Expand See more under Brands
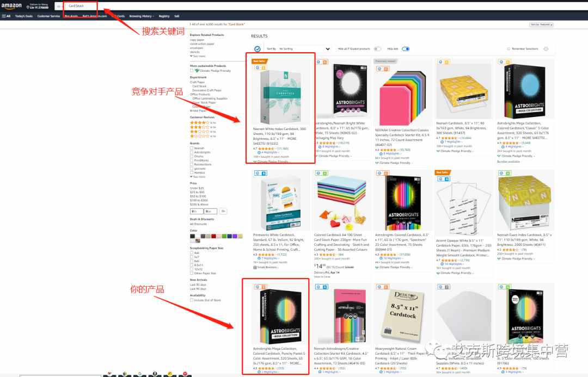The height and width of the screenshot is (377, 588). click(198, 176)
